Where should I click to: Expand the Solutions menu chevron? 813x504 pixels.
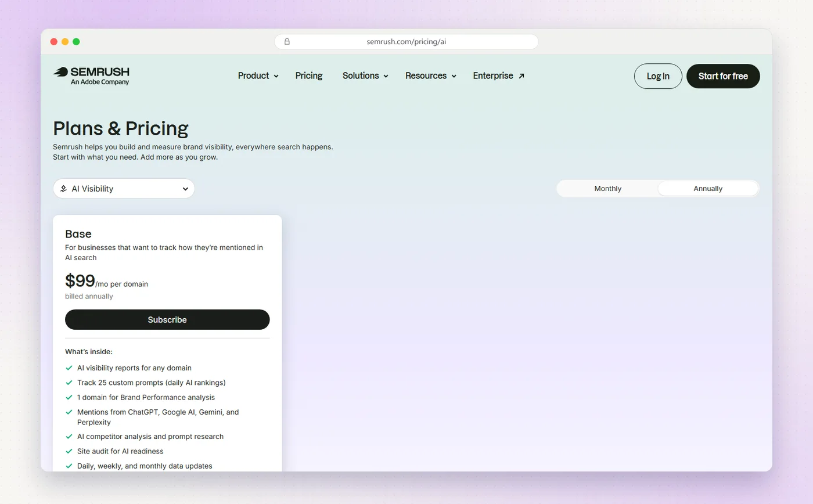click(x=386, y=76)
